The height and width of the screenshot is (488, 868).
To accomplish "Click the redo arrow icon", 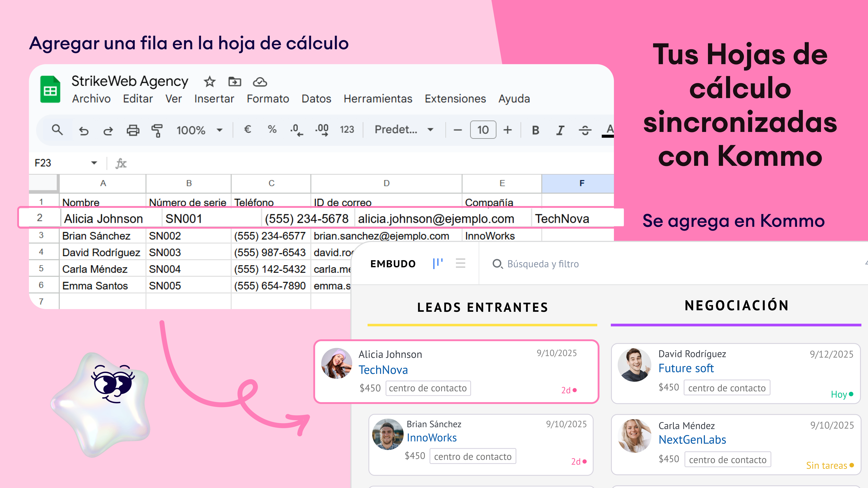I will click(108, 131).
